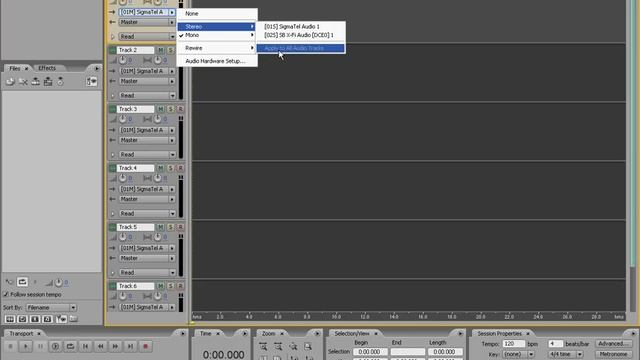Open Audio Hardware Setup from the menu

(217, 61)
